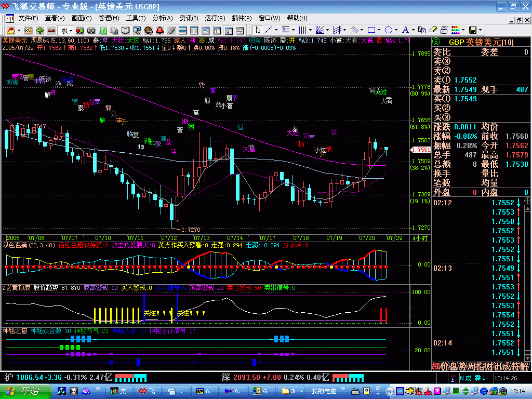This screenshot has width=532, height=399.
Task: Expand the 权 adjustment dropdown
Action: (71, 30)
